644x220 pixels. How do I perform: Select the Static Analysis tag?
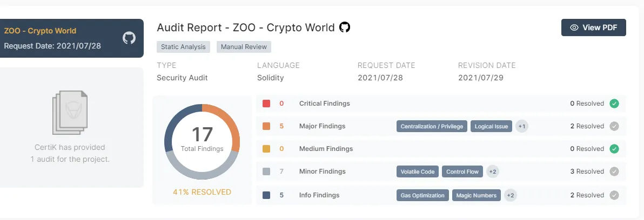(x=183, y=47)
